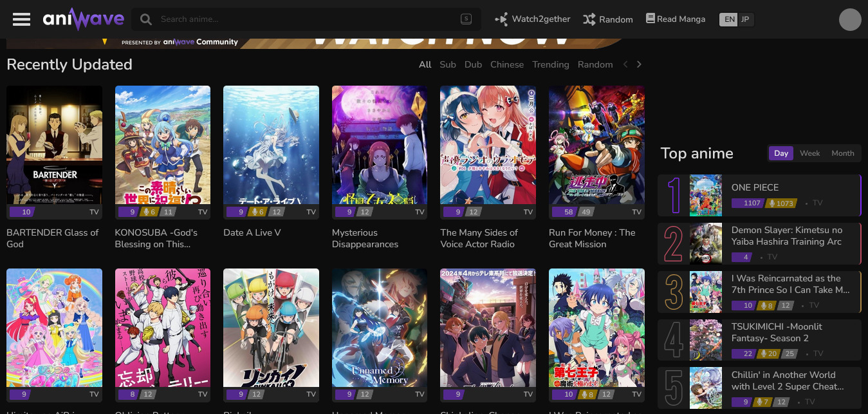This screenshot has width=868, height=414.
Task: Click Mysterious Disappearances title text
Action: point(365,238)
